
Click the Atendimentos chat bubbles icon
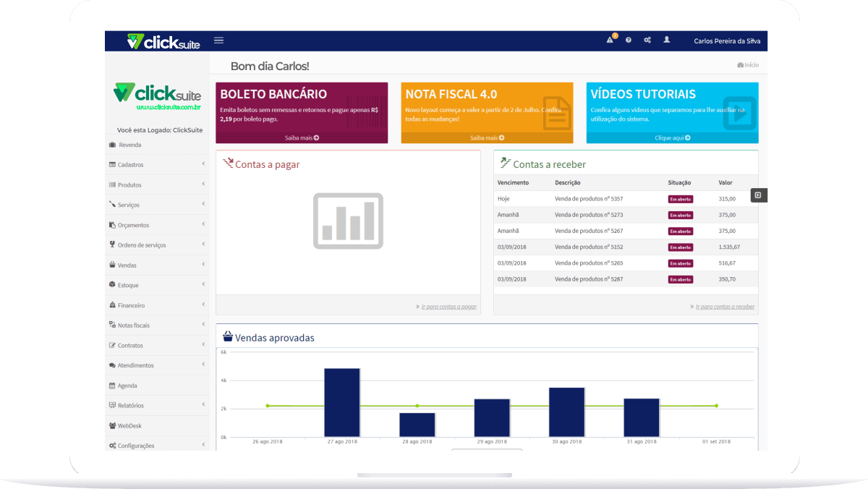112,365
